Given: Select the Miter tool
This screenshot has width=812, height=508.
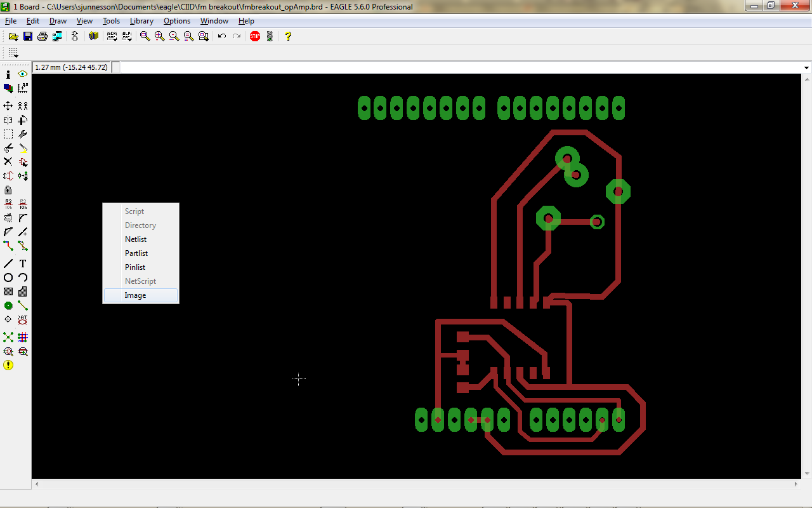Looking at the screenshot, I should [x=23, y=218].
